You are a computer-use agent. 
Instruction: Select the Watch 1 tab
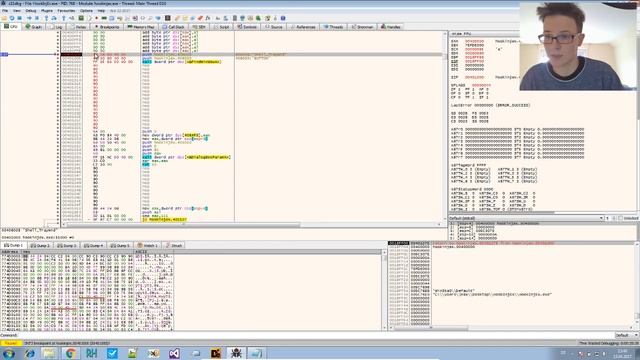[148, 245]
